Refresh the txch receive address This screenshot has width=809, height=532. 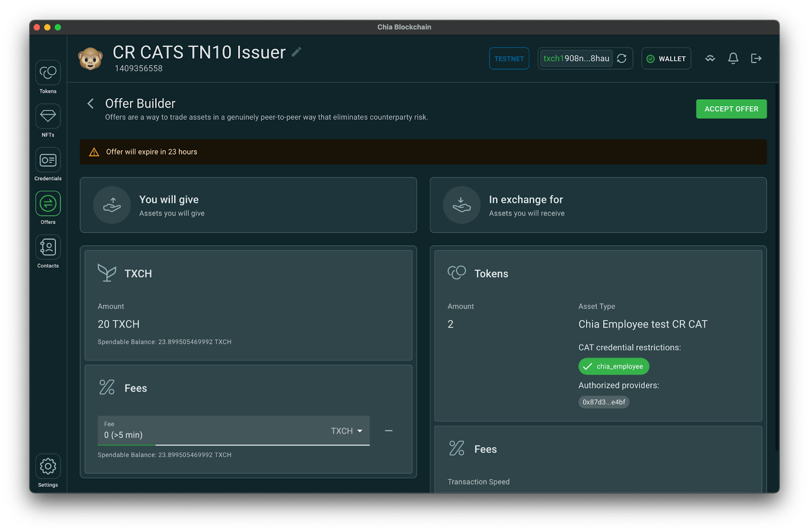[622, 59]
